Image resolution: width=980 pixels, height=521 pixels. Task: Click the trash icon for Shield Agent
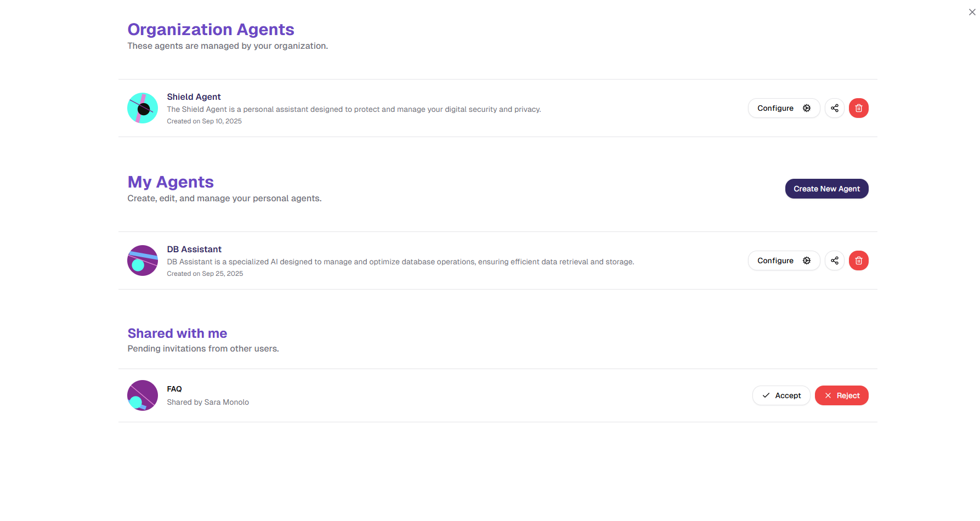858,108
